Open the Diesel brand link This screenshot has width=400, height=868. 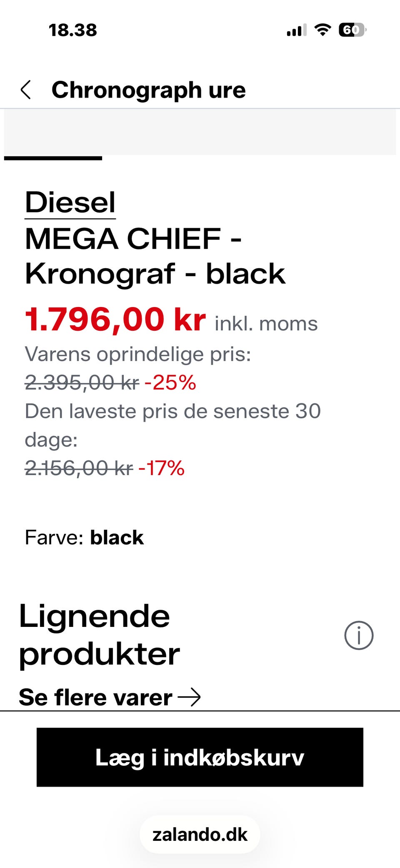[x=70, y=203]
